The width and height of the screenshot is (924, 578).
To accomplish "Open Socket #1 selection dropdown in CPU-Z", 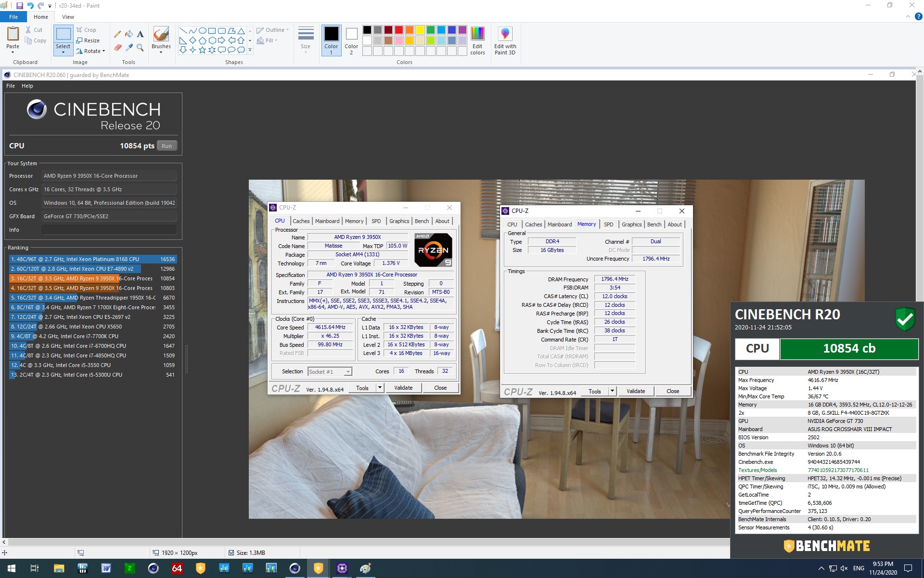I will tap(347, 371).
